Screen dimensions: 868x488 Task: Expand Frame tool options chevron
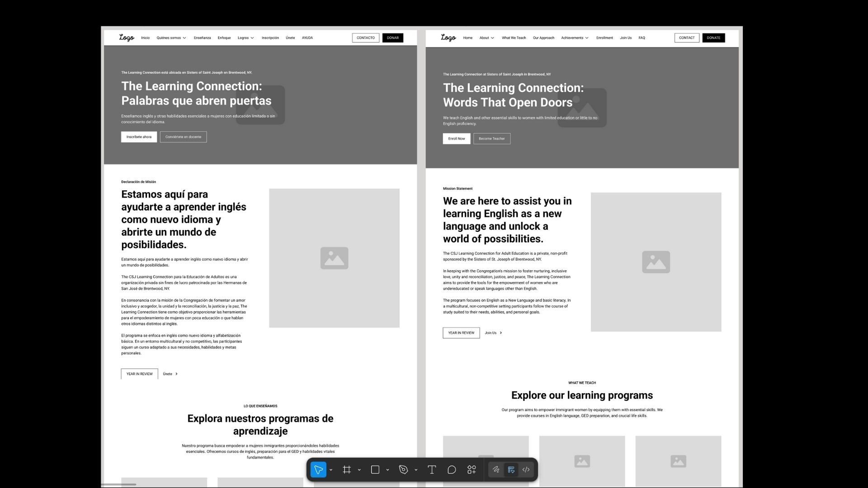tap(359, 470)
